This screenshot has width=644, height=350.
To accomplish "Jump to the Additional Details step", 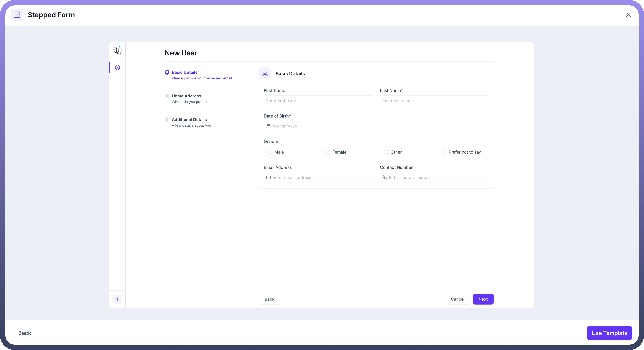I will [x=189, y=120].
